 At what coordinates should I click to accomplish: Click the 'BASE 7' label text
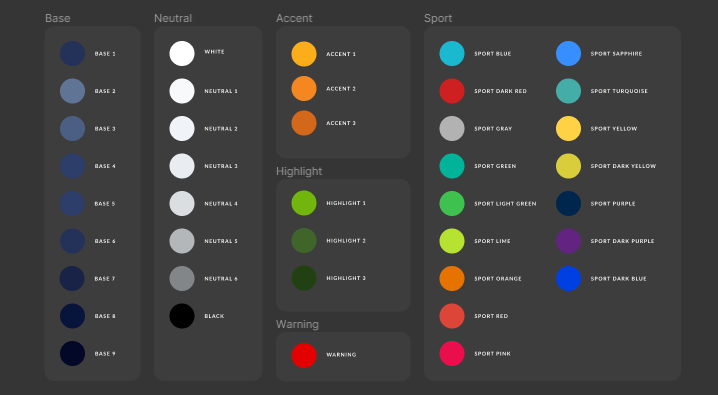point(105,278)
